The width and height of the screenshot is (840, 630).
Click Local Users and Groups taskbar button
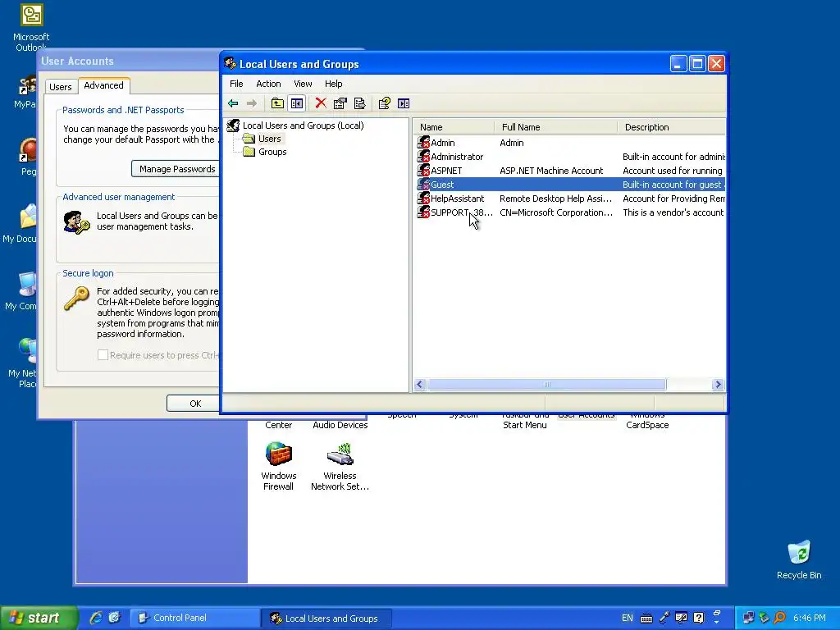[x=326, y=618]
